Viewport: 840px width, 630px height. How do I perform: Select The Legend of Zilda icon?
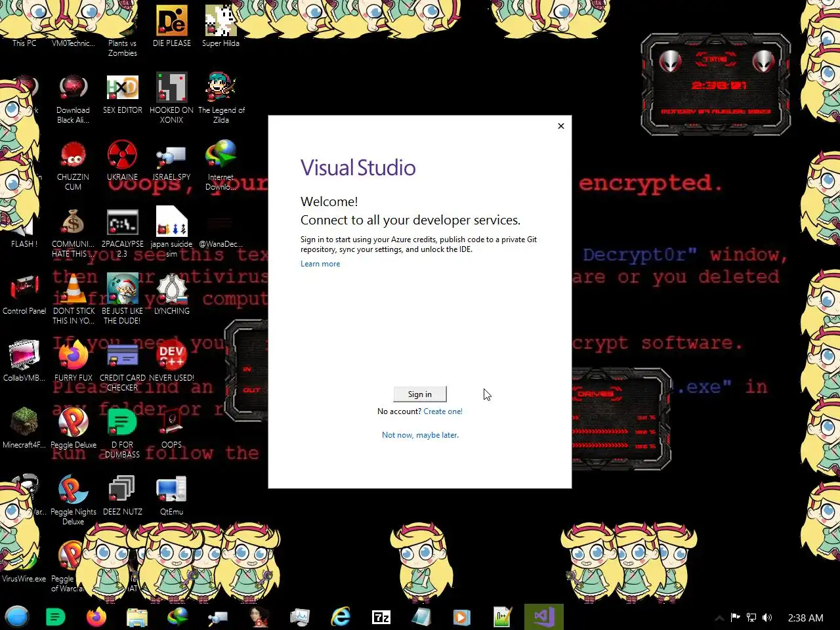point(221,98)
